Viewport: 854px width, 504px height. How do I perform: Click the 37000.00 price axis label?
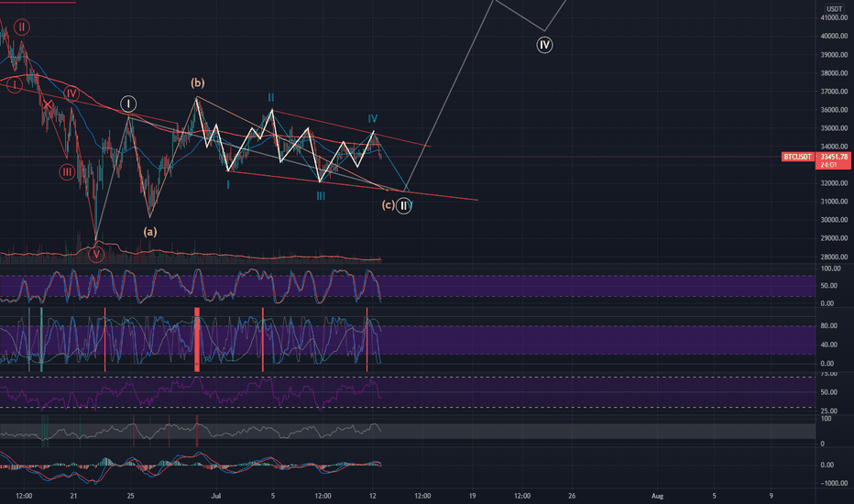pos(834,92)
